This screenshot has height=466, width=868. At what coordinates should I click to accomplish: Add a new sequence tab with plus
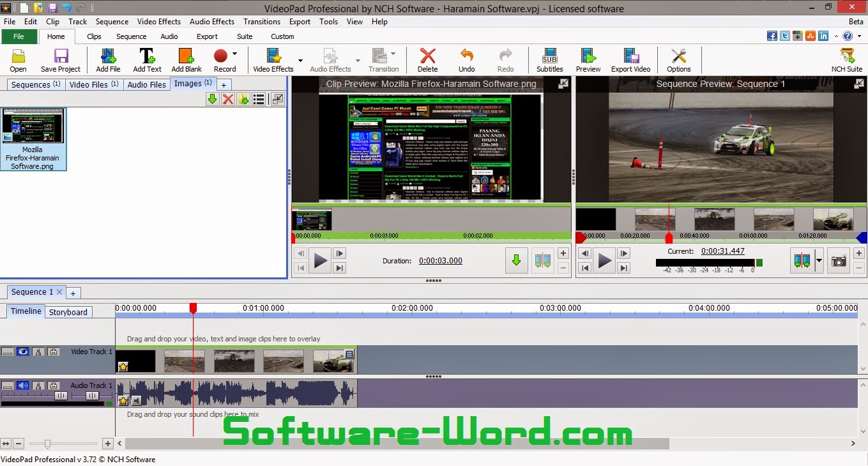coord(73,293)
